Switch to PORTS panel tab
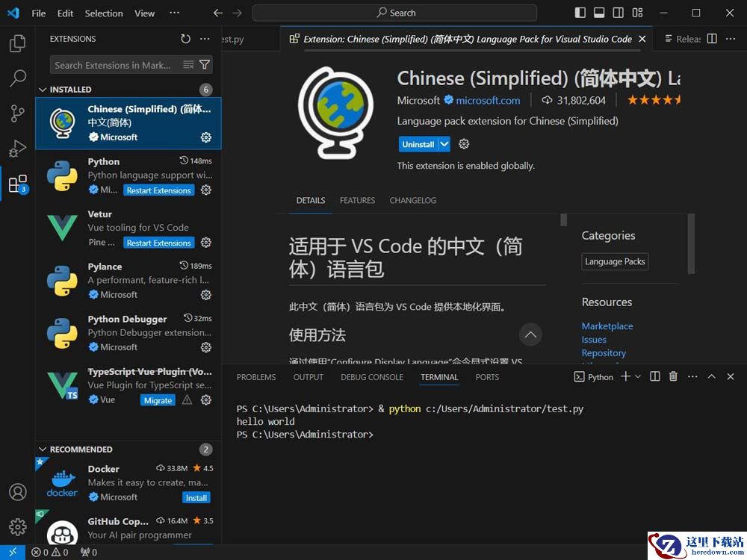This screenshot has height=560, width=747. pos(487,377)
